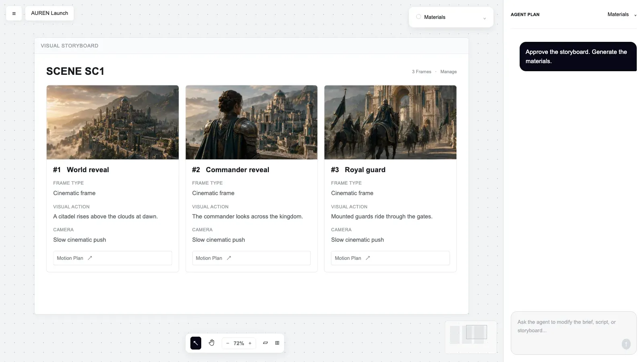Screen dimensions: 644x362
Task: Open the AUREN Launch project title
Action: pyautogui.click(x=50, y=13)
